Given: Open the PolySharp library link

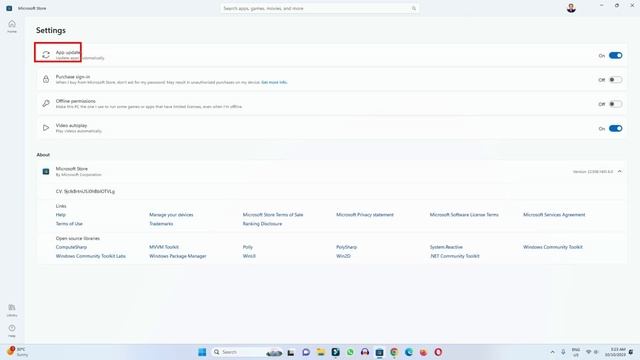Looking at the screenshot, I should (x=346, y=247).
